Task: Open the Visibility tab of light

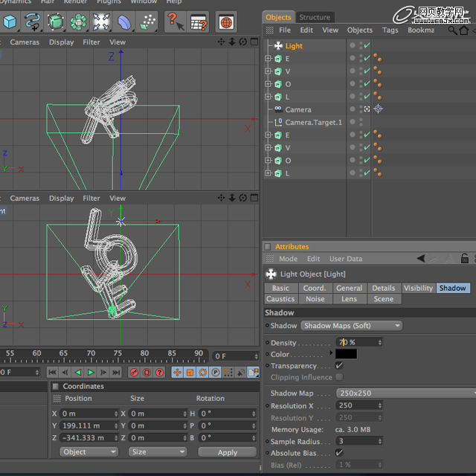Action: click(418, 288)
